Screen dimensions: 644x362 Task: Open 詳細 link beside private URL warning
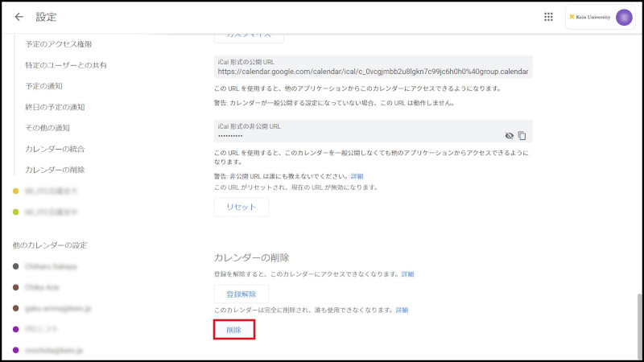pyautogui.click(x=357, y=176)
